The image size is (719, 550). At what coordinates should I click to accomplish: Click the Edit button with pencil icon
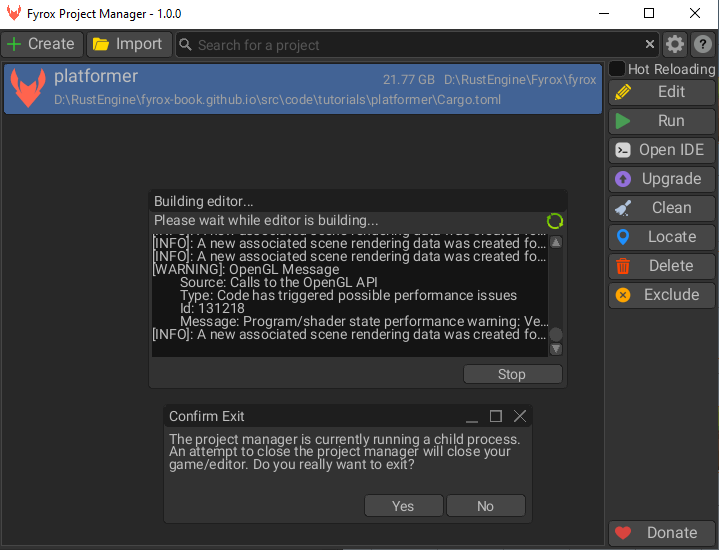tap(662, 92)
